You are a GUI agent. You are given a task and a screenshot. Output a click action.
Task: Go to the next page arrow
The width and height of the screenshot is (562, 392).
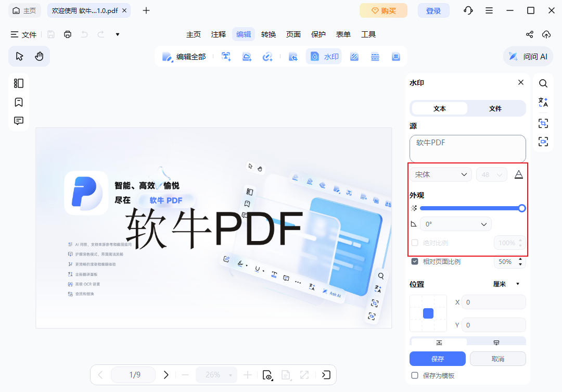(x=166, y=375)
